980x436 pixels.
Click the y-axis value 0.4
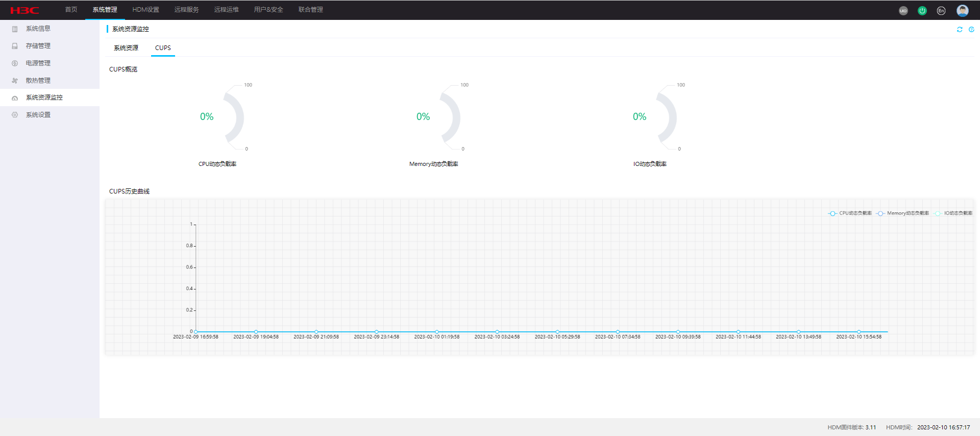coord(189,288)
